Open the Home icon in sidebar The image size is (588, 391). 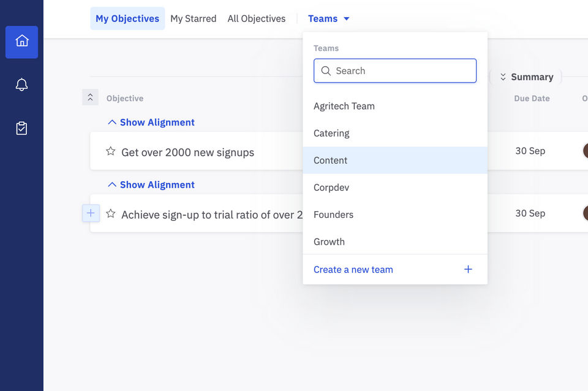(22, 42)
